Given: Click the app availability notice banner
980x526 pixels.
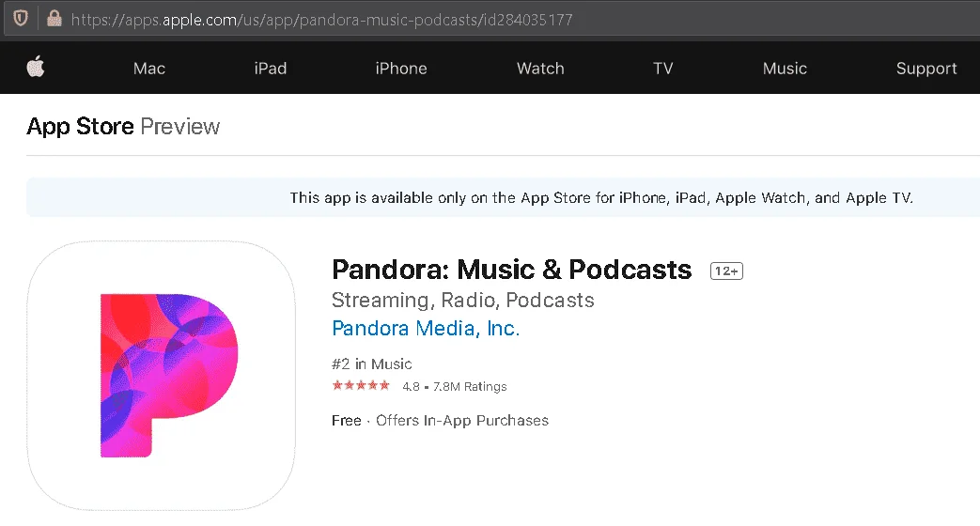Looking at the screenshot, I should tap(503, 197).
